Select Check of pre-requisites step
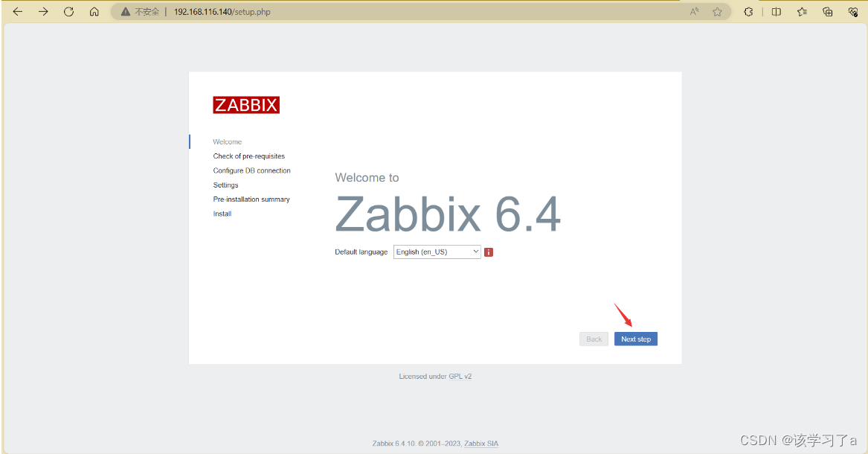The image size is (868, 454). click(x=248, y=156)
